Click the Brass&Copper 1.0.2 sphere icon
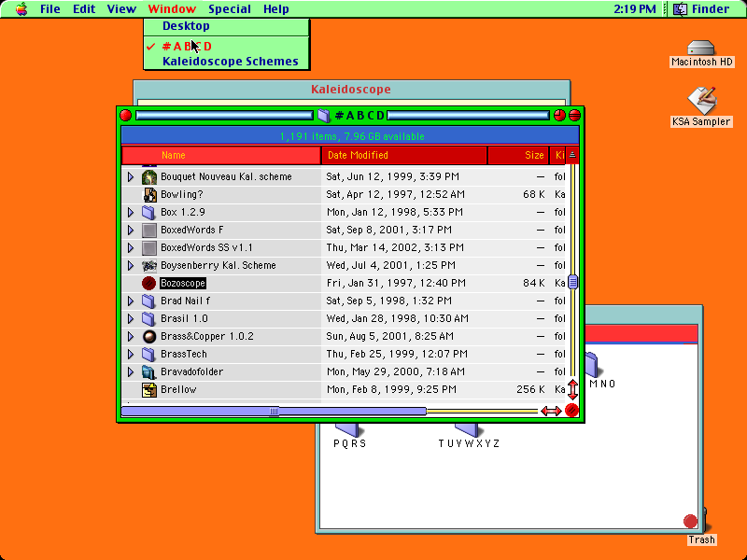The width and height of the screenshot is (747, 560). pos(149,336)
